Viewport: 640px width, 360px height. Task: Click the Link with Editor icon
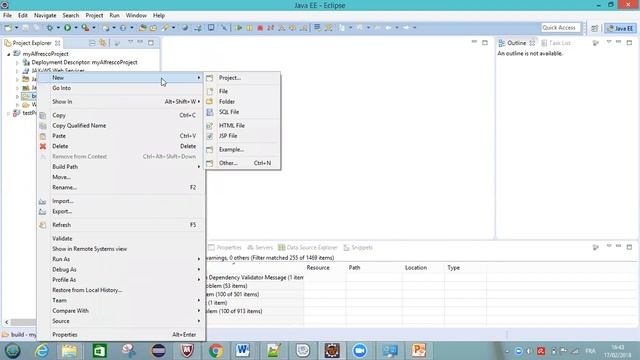pos(103,43)
